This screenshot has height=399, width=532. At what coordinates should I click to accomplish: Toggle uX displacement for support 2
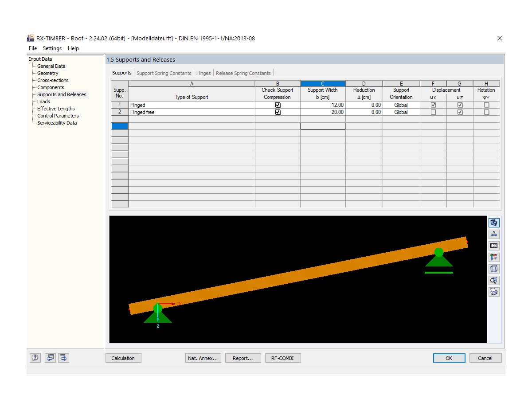click(x=434, y=112)
